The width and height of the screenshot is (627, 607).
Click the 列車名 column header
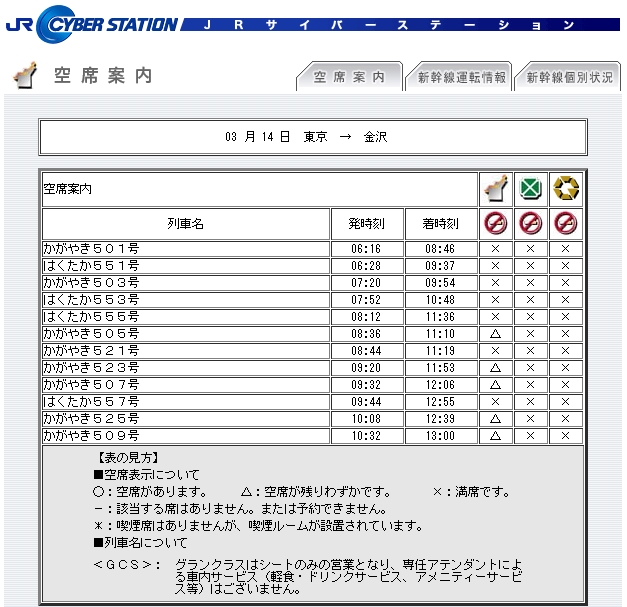(x=186, y=224)
